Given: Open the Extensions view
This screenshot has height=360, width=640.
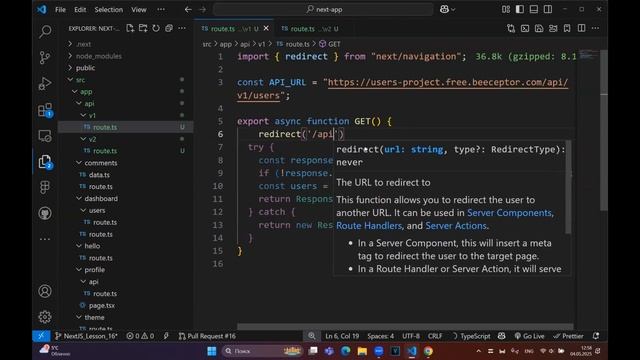Looking at the screenshot, I should click(x=45, y=110).
